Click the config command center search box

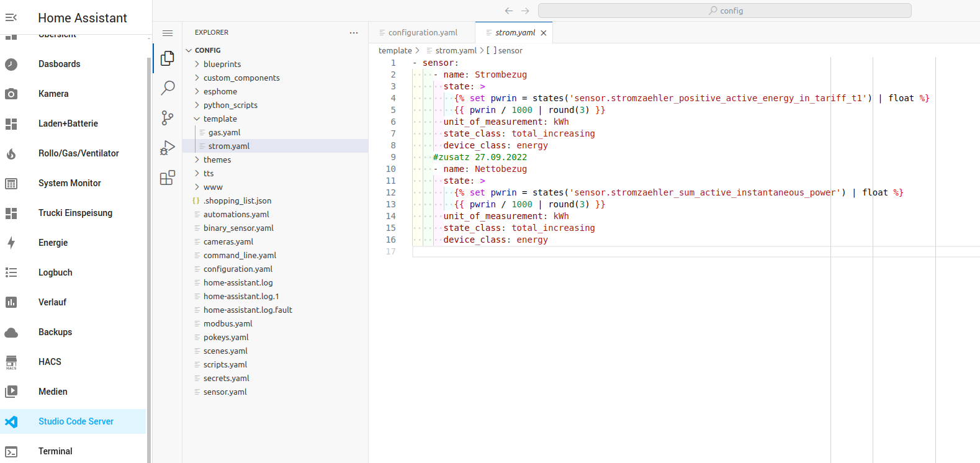pyautogui.click(x=725, y=11)
